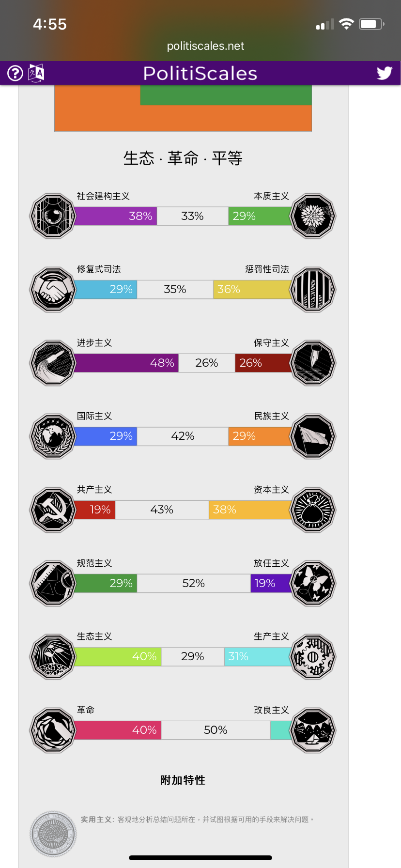
Task: Share results via the Twitter bird icon
Action: click(385, 73)
